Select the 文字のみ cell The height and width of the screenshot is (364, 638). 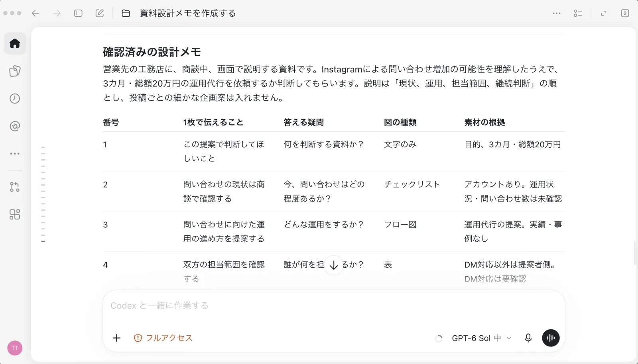coord(400,145)
